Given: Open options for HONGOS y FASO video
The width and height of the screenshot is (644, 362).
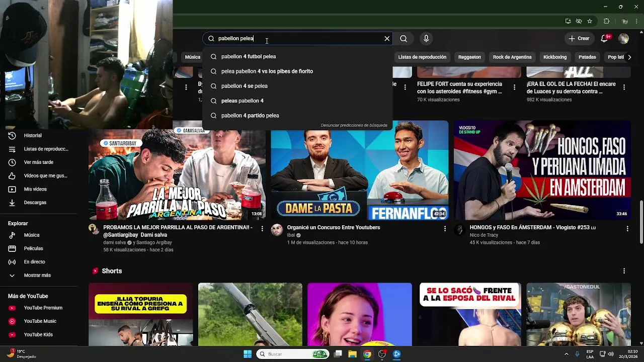Looking at the screenshot, I should click(627, 228).
